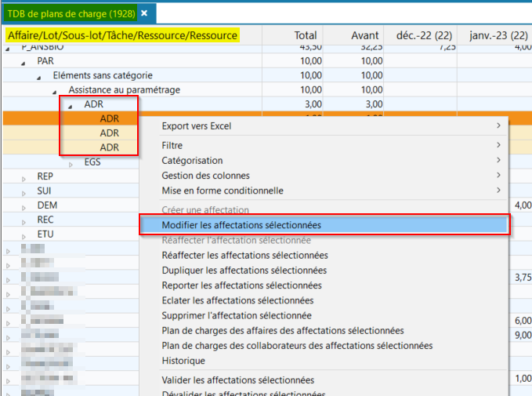Image resolution: width=532 pixels, height=396 pixels.
Task: Close the TDB de plans de charge tab
Action: tap(144, 13)
